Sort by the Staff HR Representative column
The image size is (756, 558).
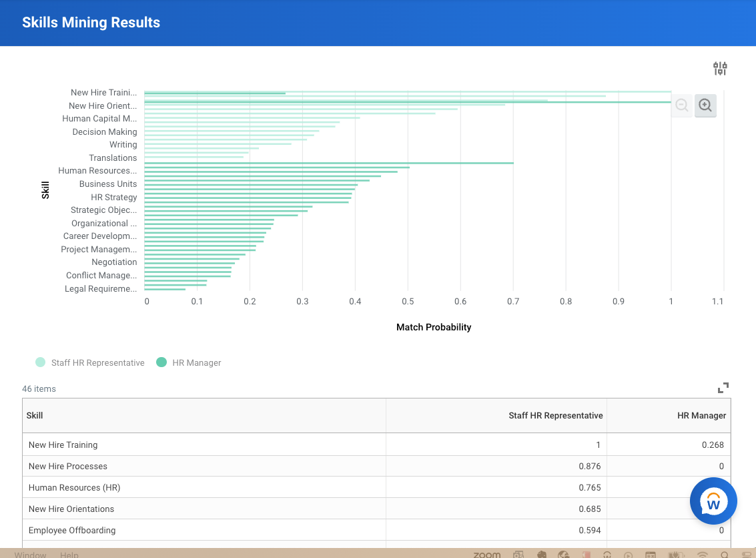(556, 415)
